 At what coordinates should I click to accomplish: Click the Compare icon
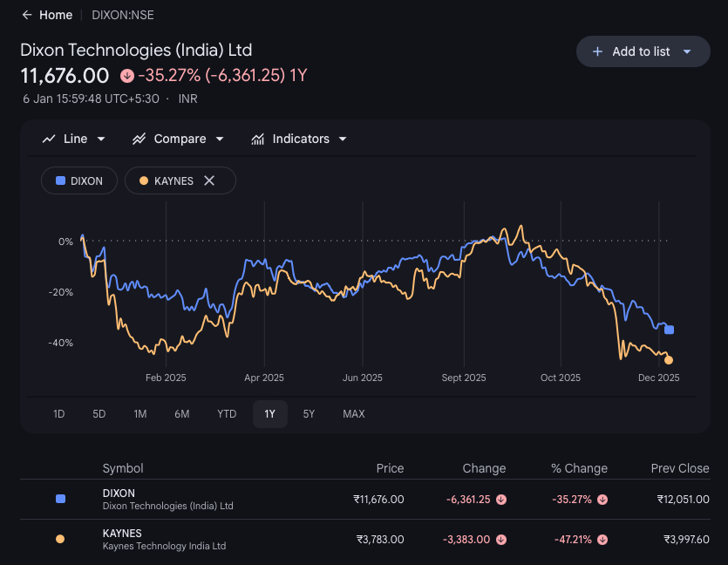[x=139, y=139]
